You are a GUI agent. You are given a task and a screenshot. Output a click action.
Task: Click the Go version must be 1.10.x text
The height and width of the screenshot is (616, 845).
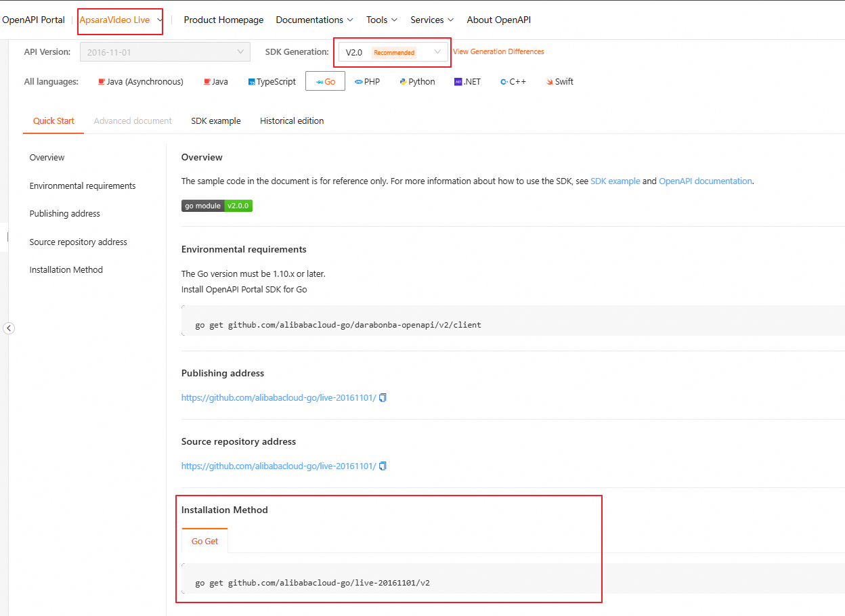click(253, 274)
